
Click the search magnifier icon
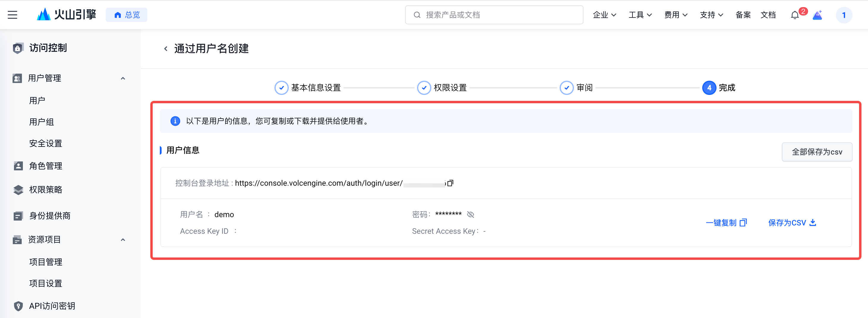417,15
